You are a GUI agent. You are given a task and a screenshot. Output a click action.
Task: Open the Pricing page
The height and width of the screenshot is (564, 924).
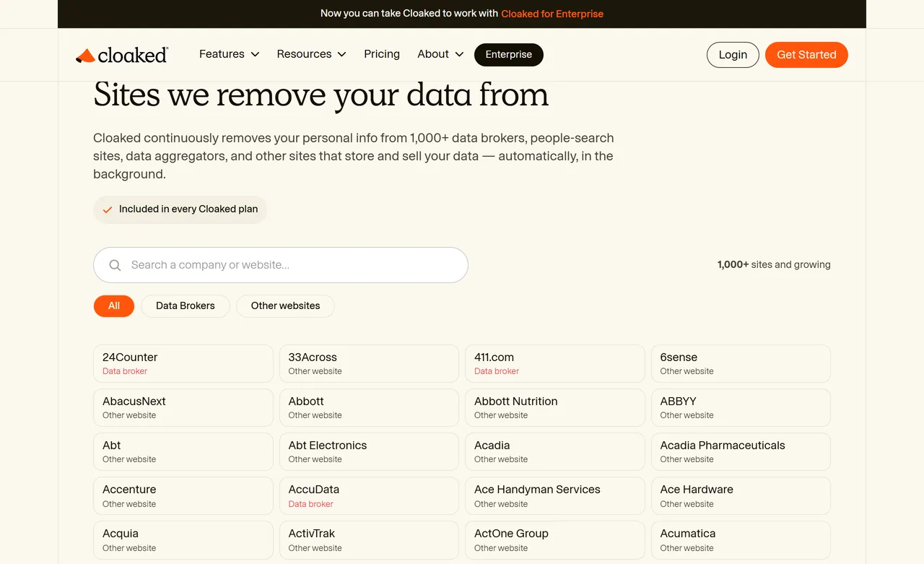[x=382, y=54]
